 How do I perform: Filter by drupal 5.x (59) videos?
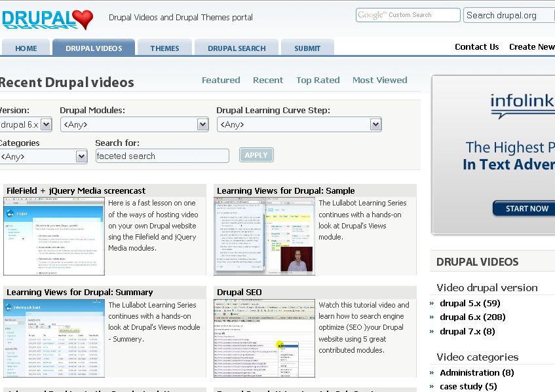click(470, 303)
